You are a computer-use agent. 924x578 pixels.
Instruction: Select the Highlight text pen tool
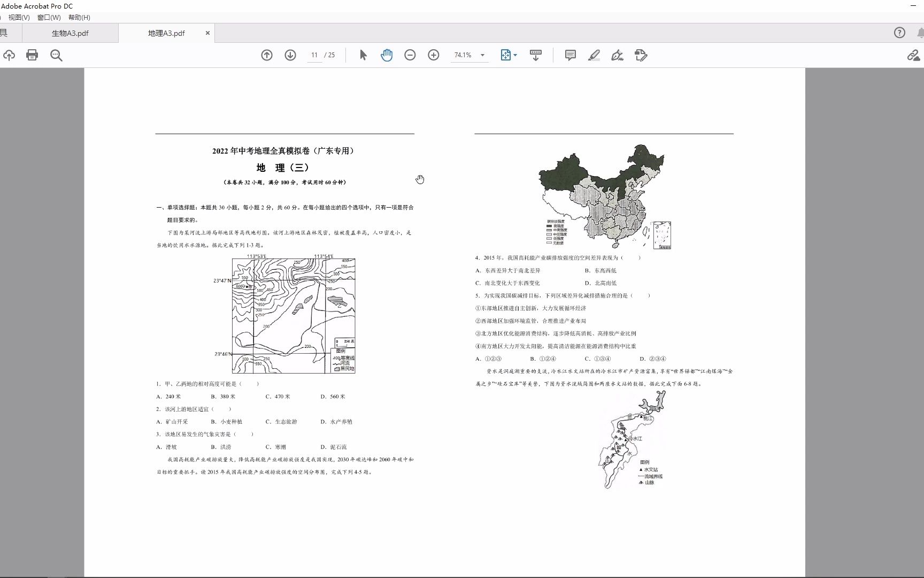click(594, 55)
